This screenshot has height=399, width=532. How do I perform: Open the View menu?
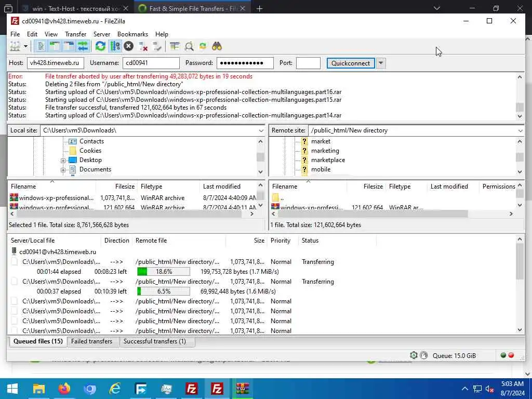point(51,34)
